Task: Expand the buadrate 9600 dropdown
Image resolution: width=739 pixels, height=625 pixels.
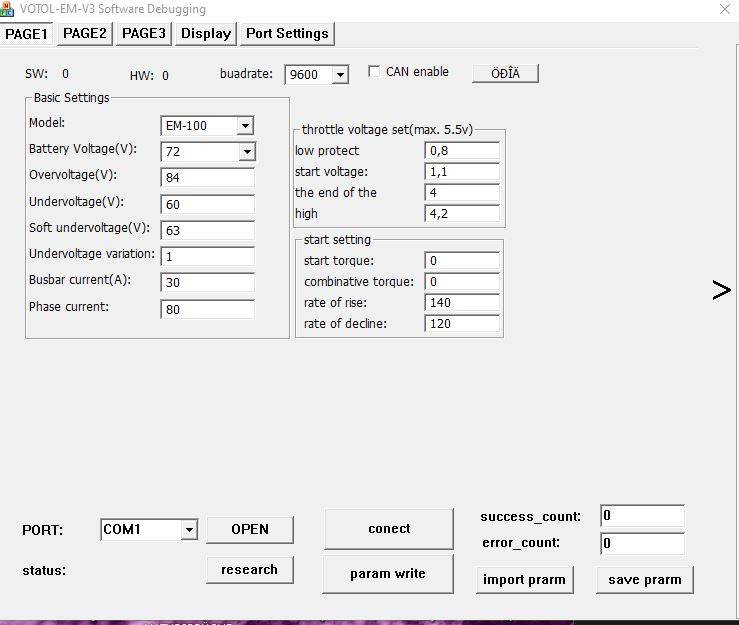Action: click(340, 74)
